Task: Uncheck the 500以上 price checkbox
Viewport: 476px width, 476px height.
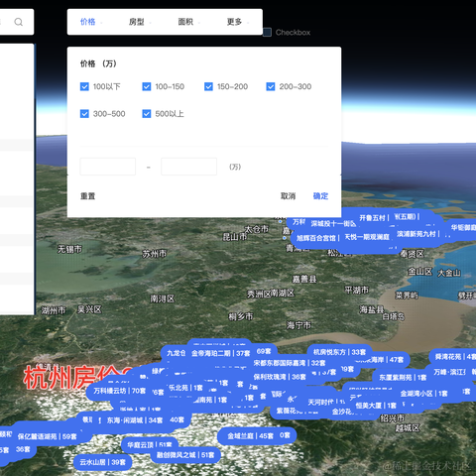Action: click(x=147, y=114)
